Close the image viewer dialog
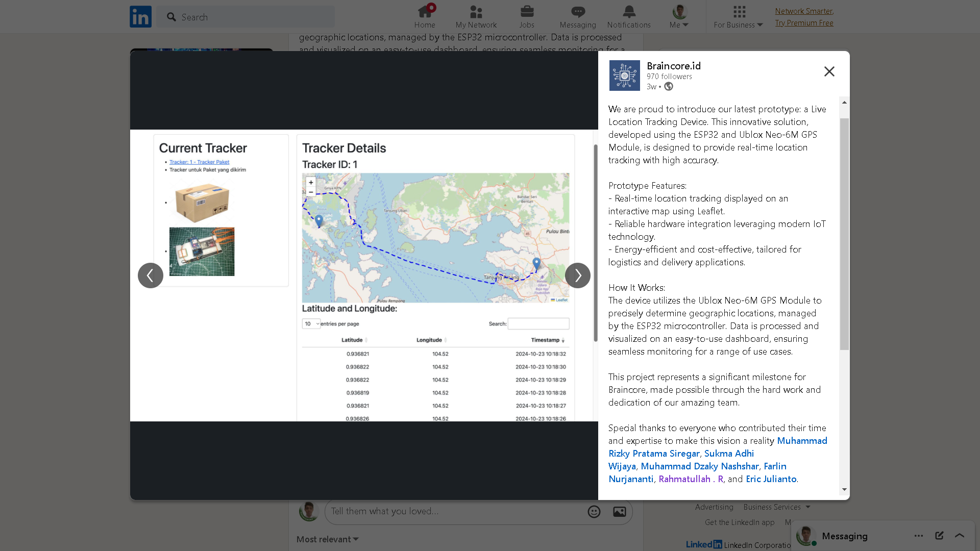The height and width of the screenshot is (551, 980). (829, 71)
